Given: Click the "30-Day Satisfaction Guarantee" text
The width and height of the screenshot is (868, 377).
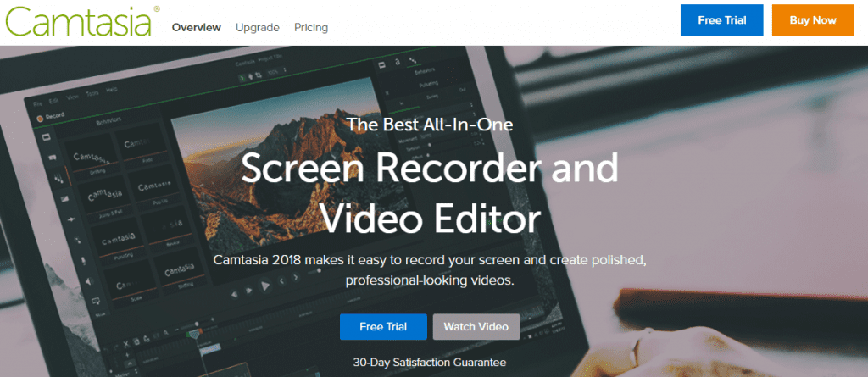Looking at the screenshot, I should 430,363.
